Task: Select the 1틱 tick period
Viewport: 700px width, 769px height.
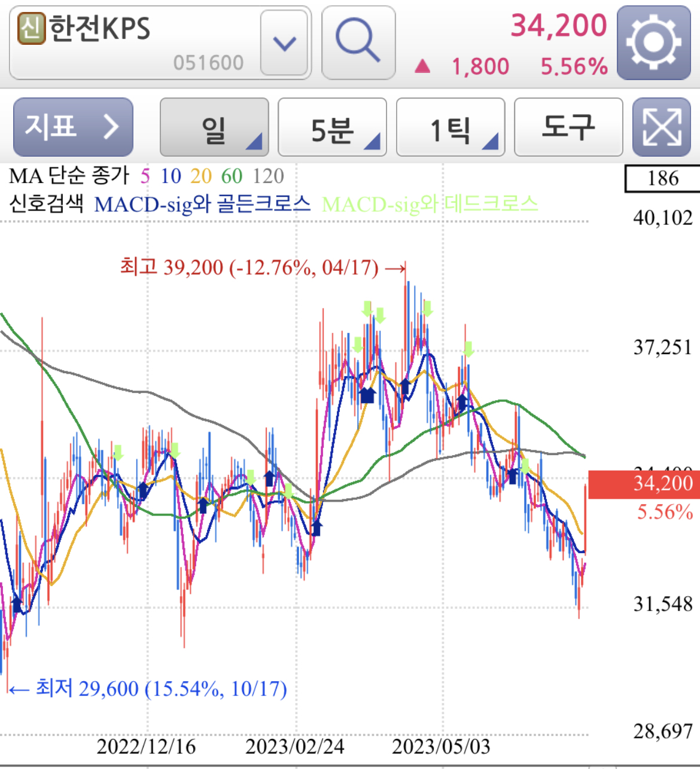Action: (451, 127)
